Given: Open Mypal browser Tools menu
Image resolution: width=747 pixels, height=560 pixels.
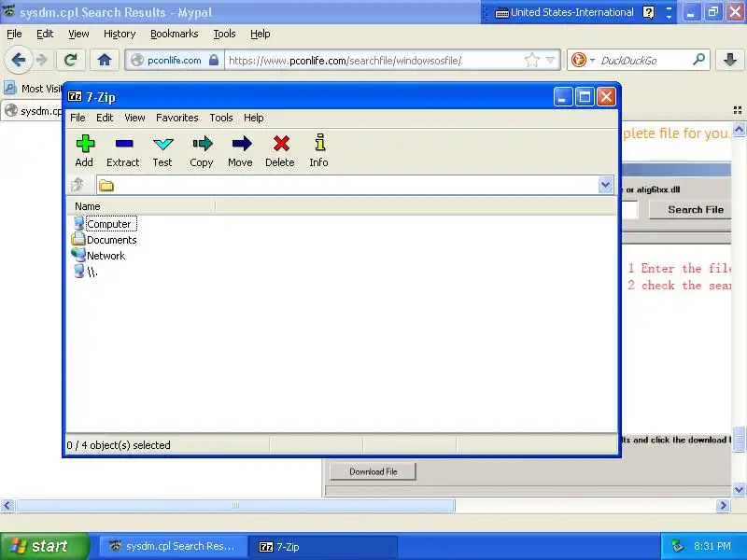Looking at the screenshot, I should point(224,34).
